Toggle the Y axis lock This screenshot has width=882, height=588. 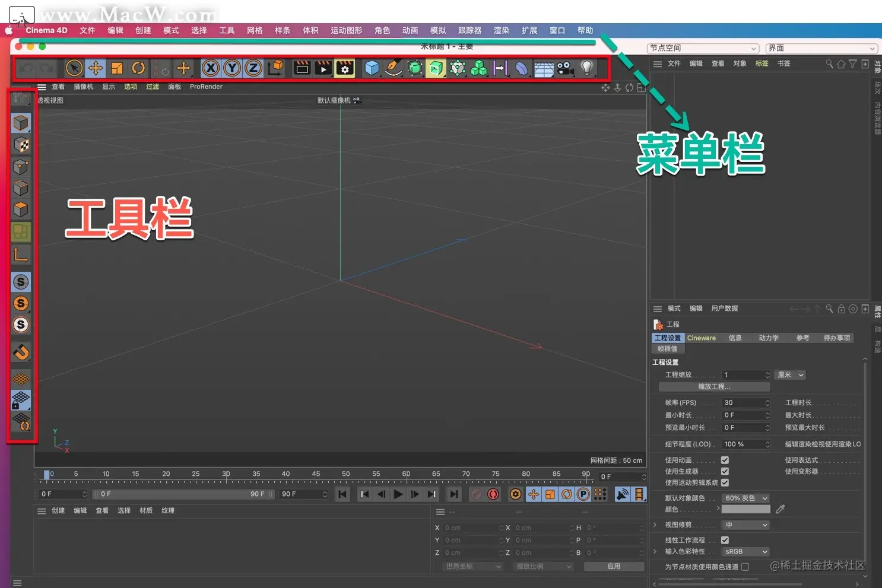click(232, 68)
